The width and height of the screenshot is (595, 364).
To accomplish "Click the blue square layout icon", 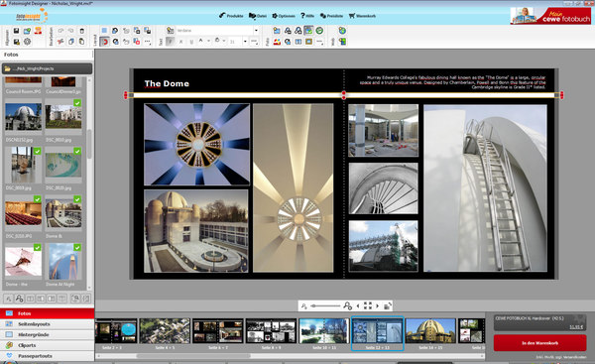I will [x=104, y=31].
